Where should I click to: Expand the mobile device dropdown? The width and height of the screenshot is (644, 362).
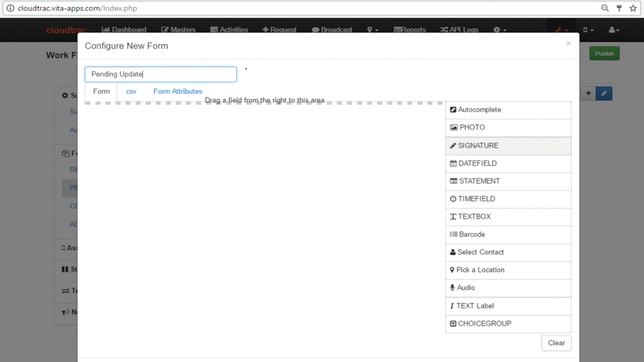coord(589,30)
